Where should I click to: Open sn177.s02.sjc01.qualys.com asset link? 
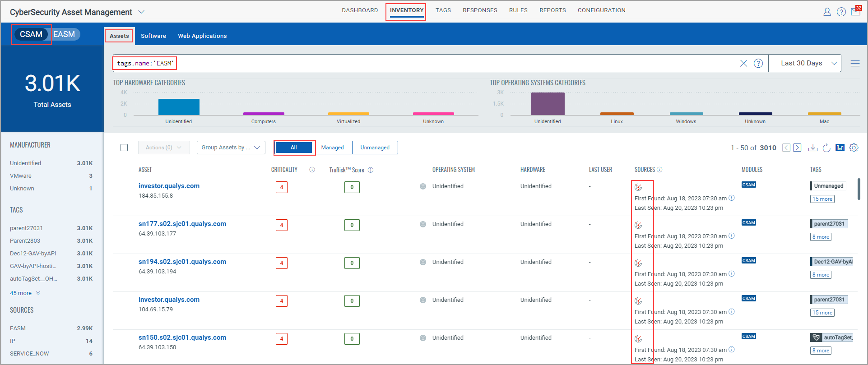[182, 224]
